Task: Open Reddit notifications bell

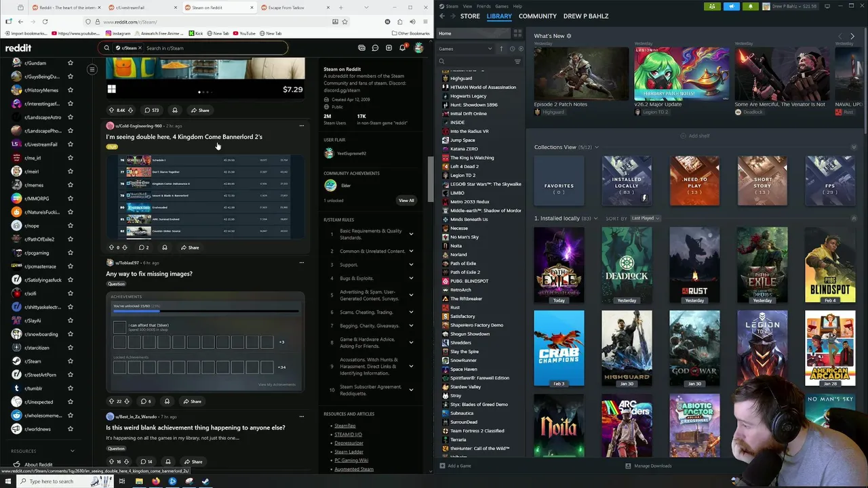Action: 402,48
